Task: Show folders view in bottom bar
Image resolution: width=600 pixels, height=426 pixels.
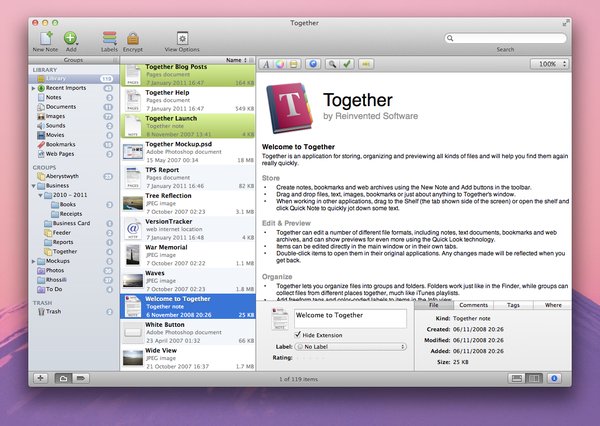Action: coord(64,379)
